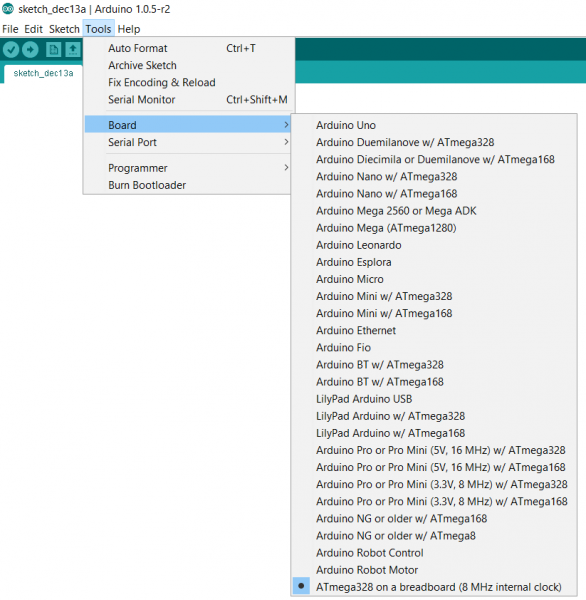Open the File menu
Screen dimensions: 586x600
(10, 29)
